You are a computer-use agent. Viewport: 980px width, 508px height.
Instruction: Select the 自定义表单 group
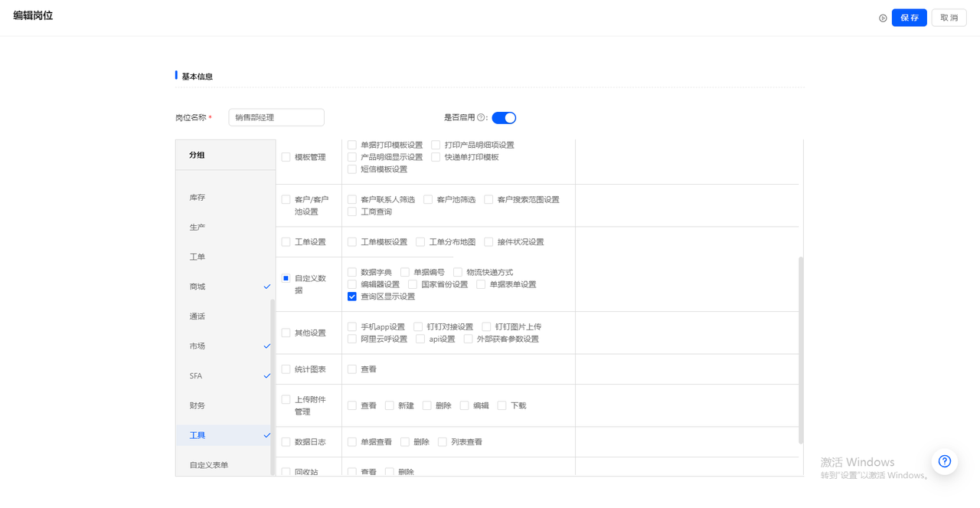(x=225, y=465)
